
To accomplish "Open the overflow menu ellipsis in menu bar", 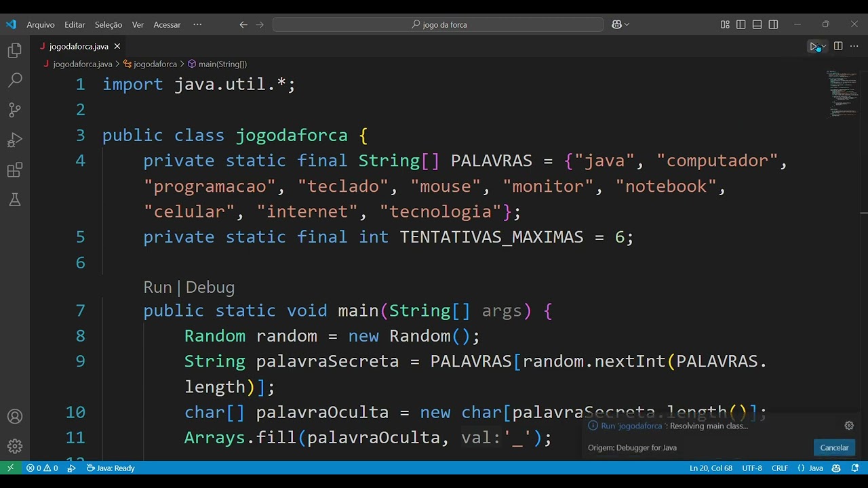I will point(197,24).
